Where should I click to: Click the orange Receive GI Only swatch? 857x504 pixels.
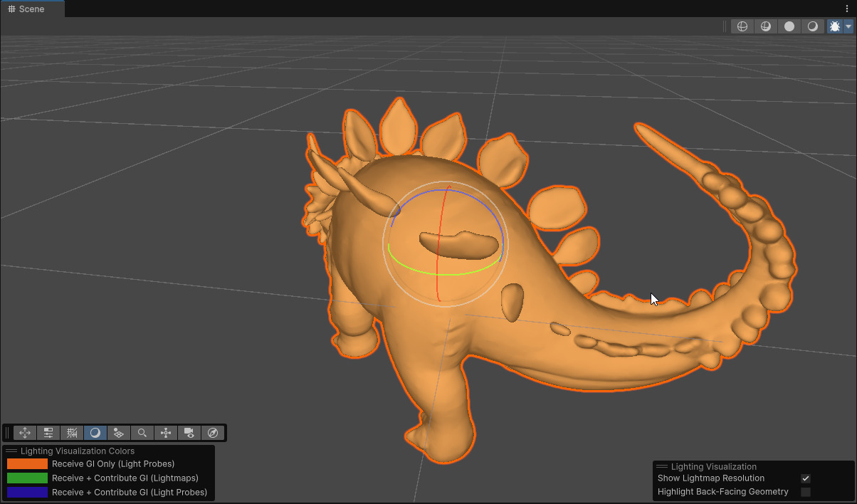pyautogui.click(x=27, y=464)
